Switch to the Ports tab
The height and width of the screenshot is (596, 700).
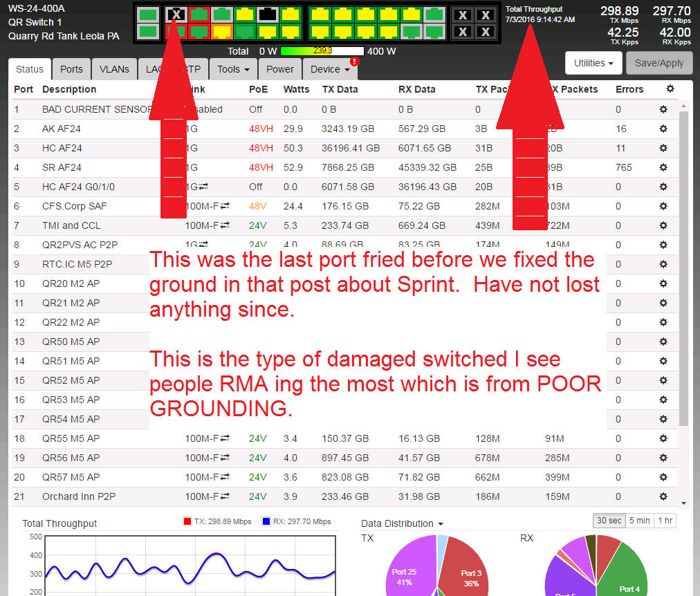pos(71,69)
